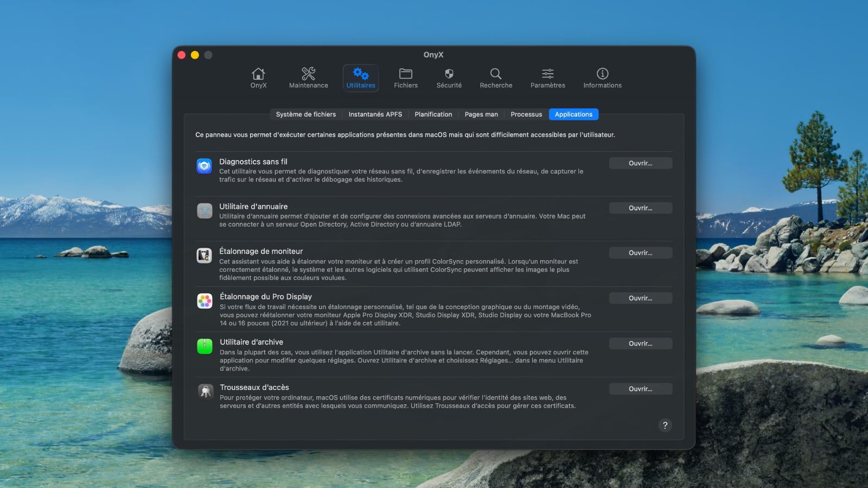This screenshot has height=488, width=868.
Task: Click the Trousseaux d'accès keychain icon
Action: pos(205,391)
